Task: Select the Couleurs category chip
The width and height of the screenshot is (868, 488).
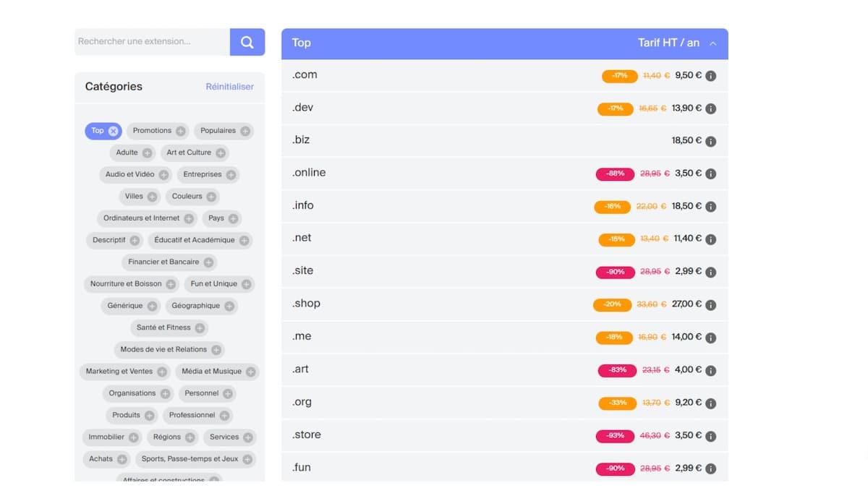Action: (192, 197)
